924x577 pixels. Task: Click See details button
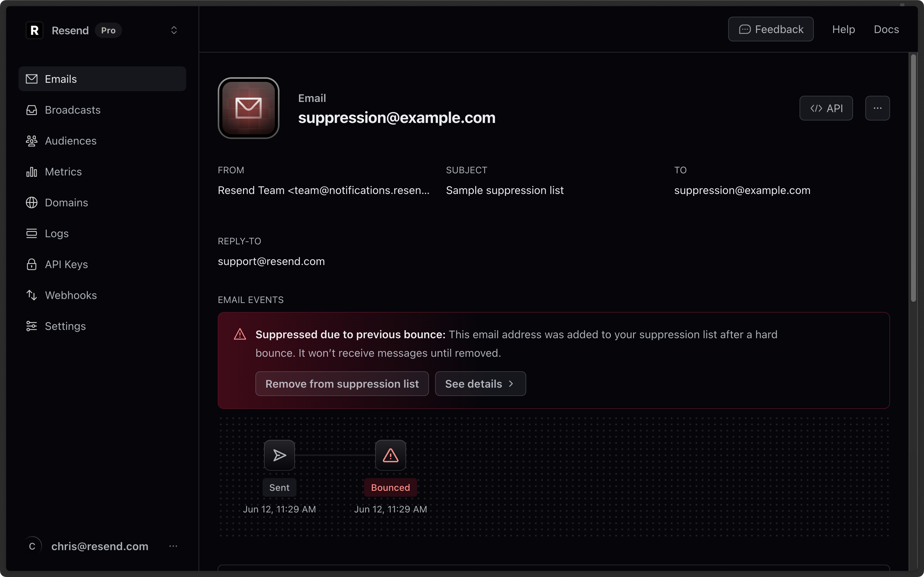point(480,384)
